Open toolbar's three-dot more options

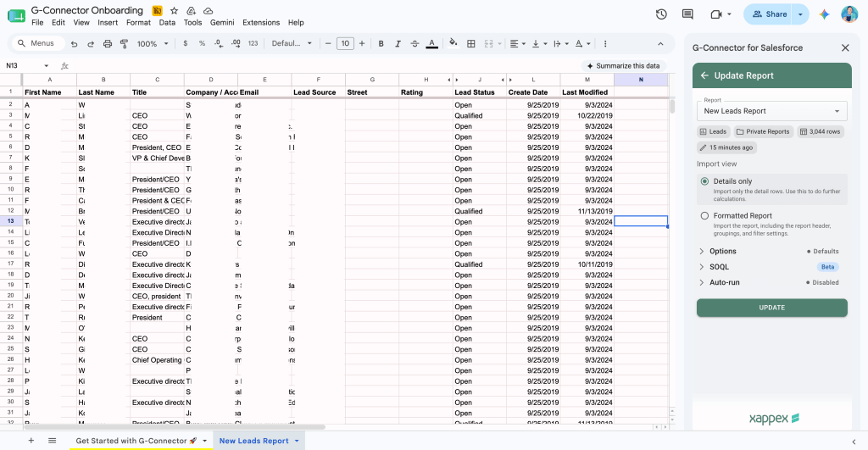tap(605, 44)
